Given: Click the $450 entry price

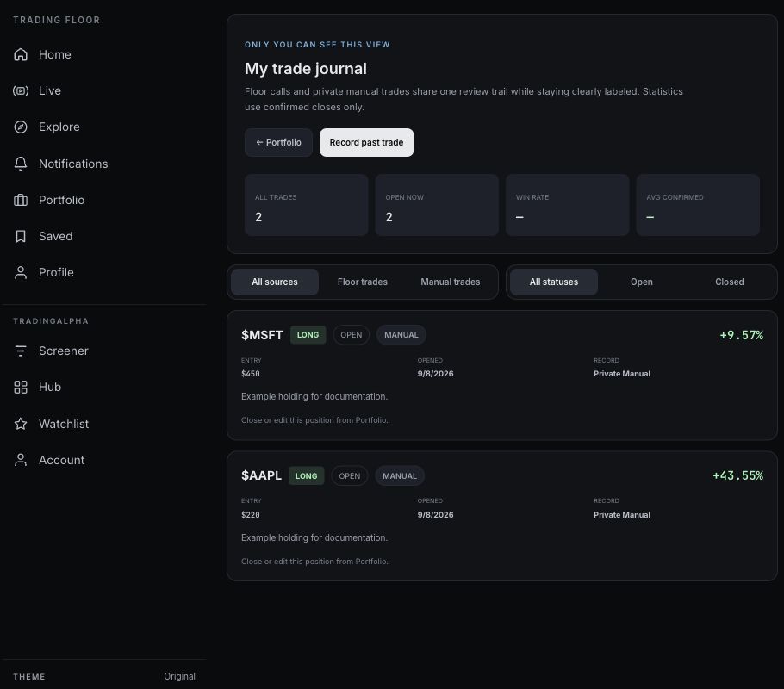Looking at the screenshot, I should (251, 374).
